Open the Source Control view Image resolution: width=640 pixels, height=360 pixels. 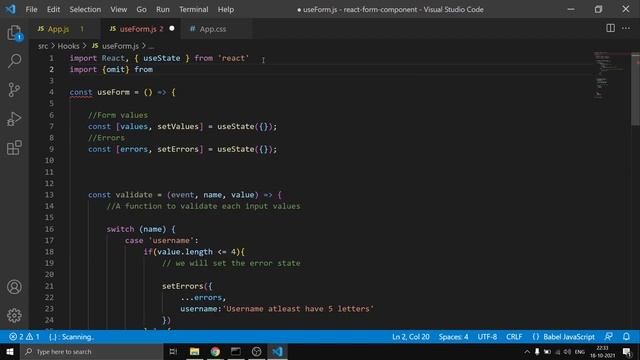pyautogui.click(x=14, y=89)
